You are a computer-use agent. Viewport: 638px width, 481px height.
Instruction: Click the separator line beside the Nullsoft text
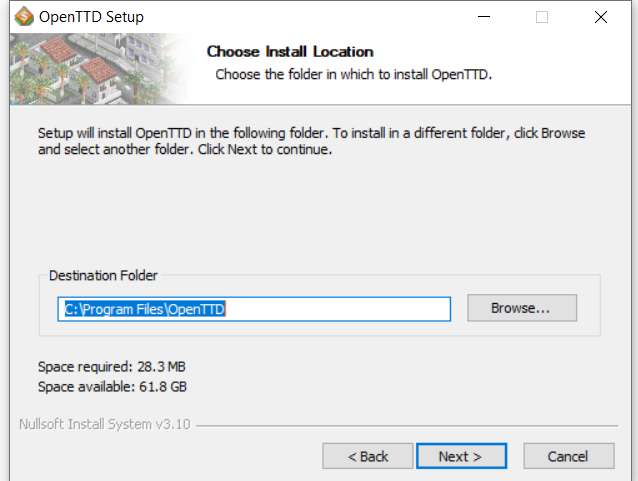click(400, 425)
